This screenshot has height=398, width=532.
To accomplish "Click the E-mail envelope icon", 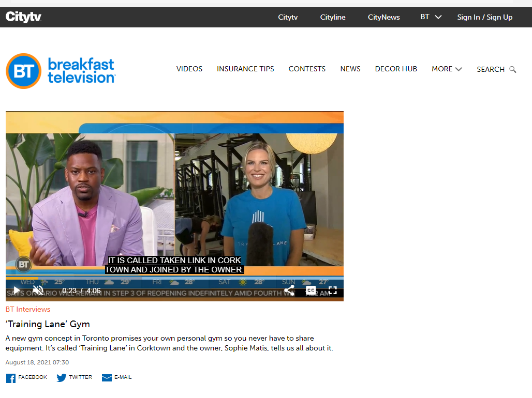I will [x=106, y=378].
